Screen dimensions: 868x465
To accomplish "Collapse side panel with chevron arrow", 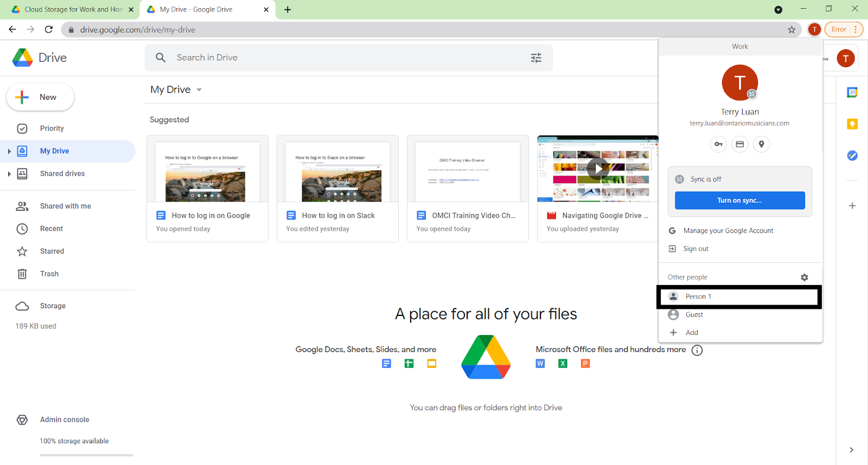I will click(x=851, y=450).
